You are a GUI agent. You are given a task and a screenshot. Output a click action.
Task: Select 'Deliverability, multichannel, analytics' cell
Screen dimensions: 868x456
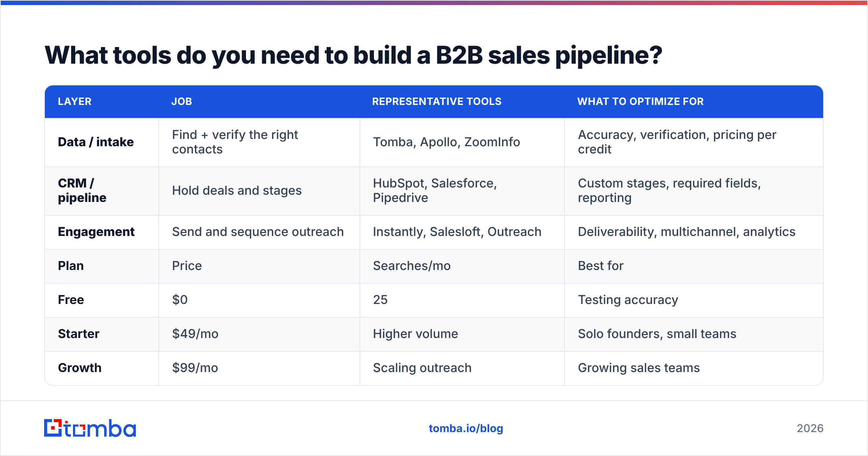[694, 232]
